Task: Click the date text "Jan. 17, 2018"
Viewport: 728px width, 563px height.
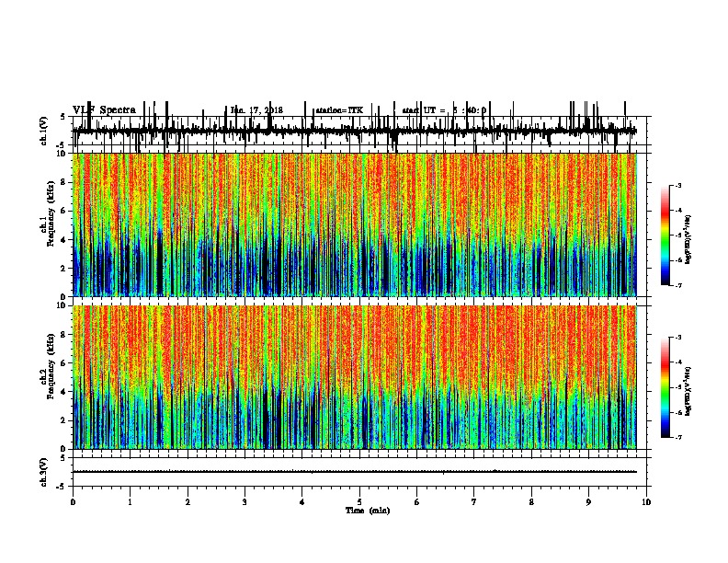Action: click(x=256, y=110)
